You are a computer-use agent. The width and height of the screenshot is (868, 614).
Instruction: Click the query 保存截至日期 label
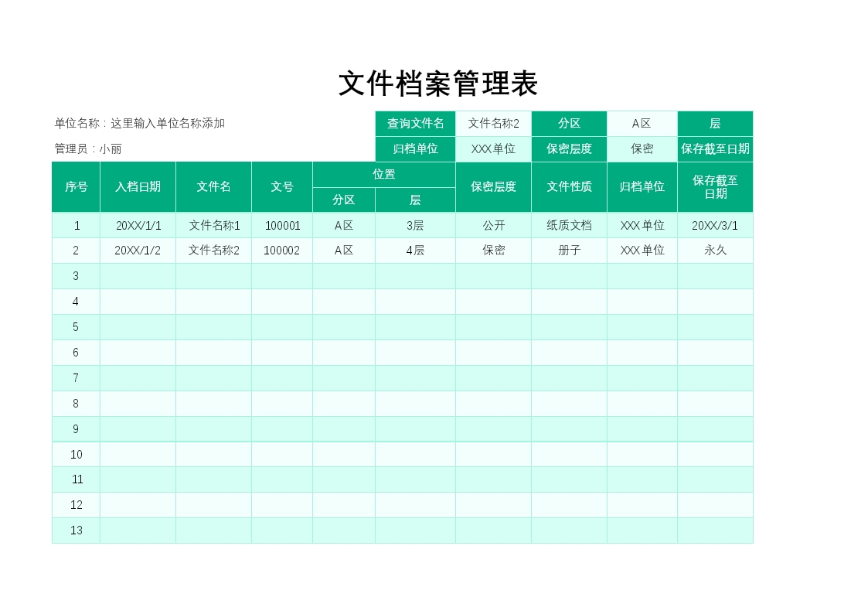point(715,149)
